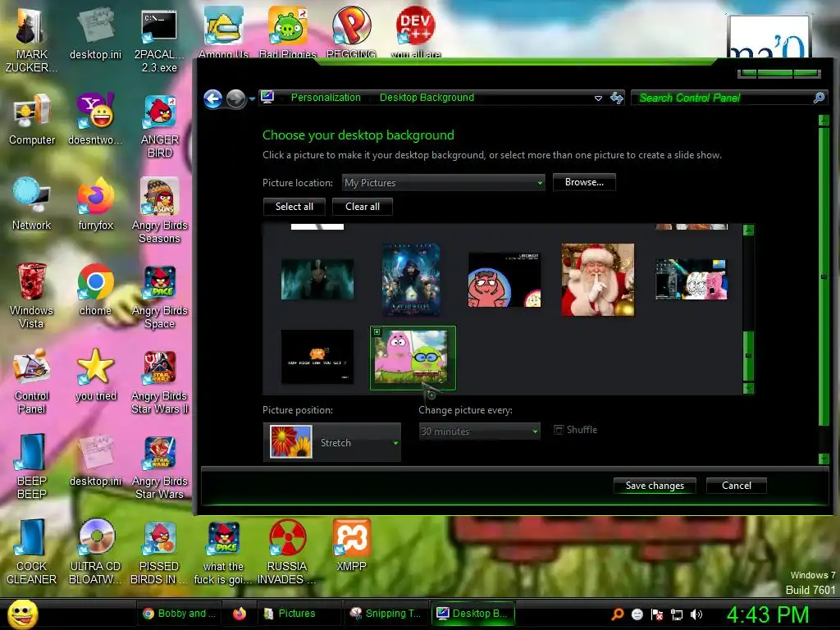This screenshot has height=630, width=840.
Task: Select the red pig cartoon thumbnail
Action: 504,280
